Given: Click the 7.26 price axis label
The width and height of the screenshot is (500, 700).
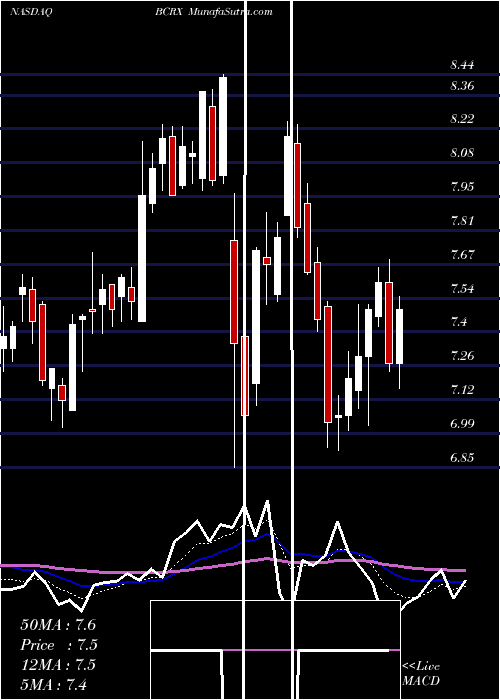Looking at the screenshot, I should coord(462,356).
